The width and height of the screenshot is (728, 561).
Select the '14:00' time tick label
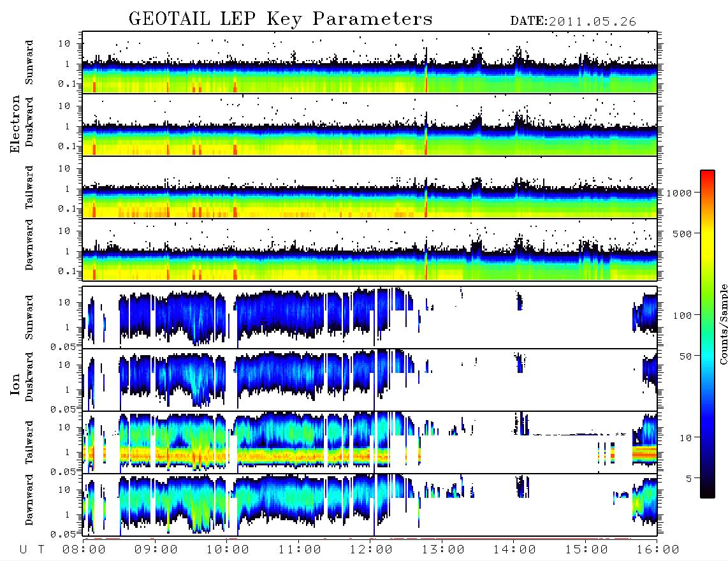coord(514,550)
